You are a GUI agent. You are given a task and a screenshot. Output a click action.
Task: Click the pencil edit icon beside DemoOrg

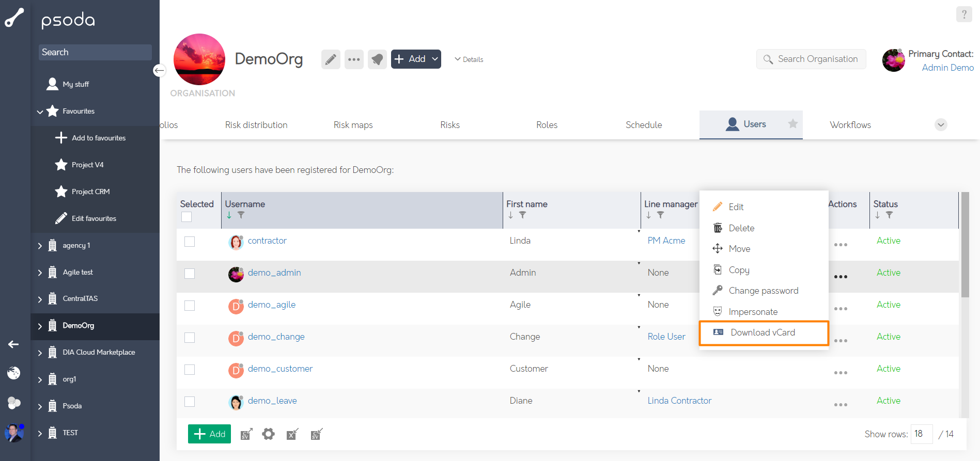pyautogui.click(x=331, y=59)
